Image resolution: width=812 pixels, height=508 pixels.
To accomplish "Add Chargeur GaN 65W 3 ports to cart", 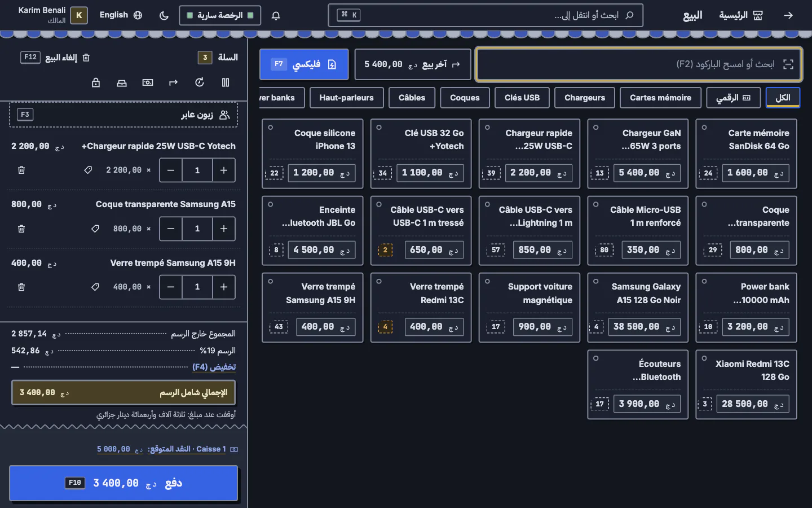I will tap(638, 154).
